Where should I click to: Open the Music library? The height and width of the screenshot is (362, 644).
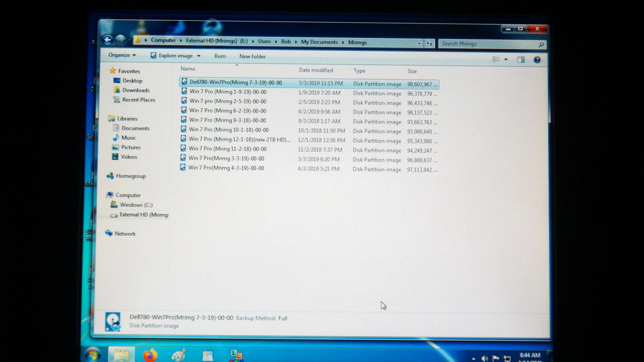128,138
